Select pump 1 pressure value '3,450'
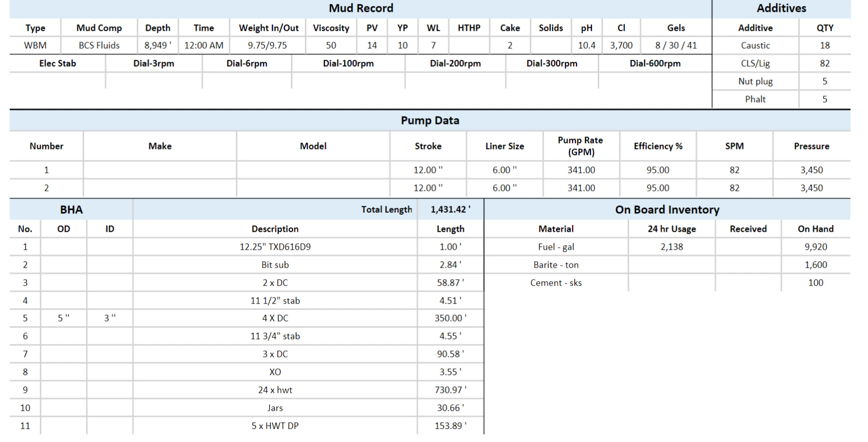Image resolution: width=868 pixels, height=442 pixels. 811,170
